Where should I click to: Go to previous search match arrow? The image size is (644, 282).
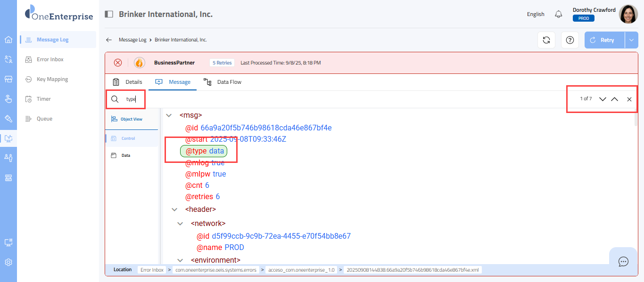coord(614,99)
